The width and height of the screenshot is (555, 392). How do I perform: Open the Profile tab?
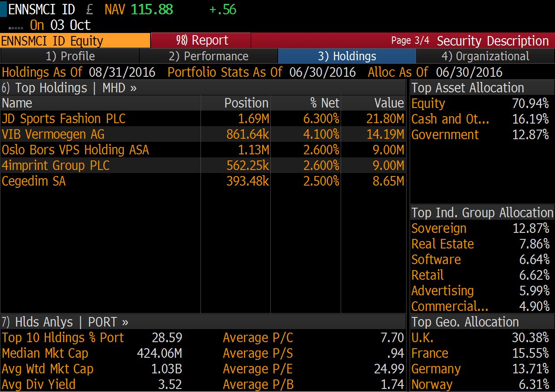pyautogui.click(x=70, y=56)
